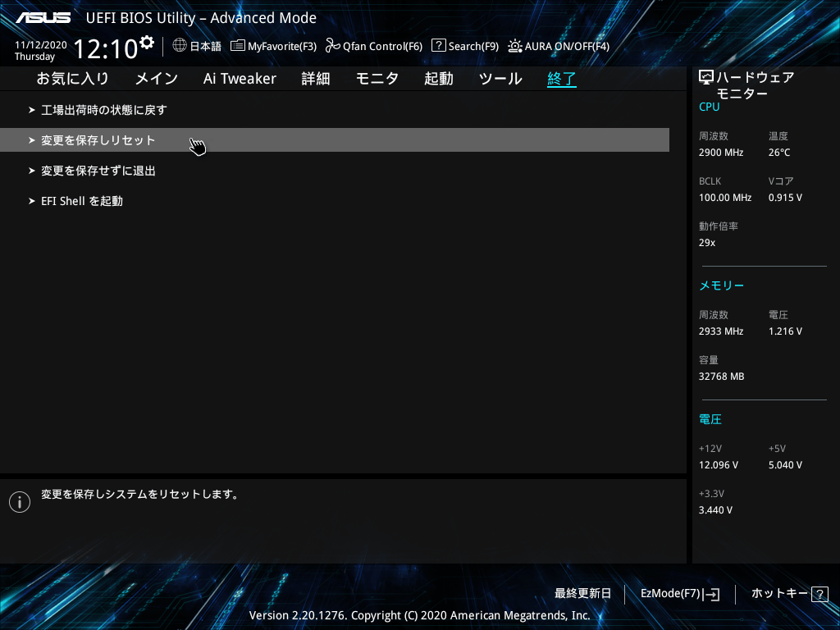The height and width of the screenshot is (630, 840).
Task: Go to the Ai Tweaker tab
Action: pyautogui.click(x=240, y=79)
